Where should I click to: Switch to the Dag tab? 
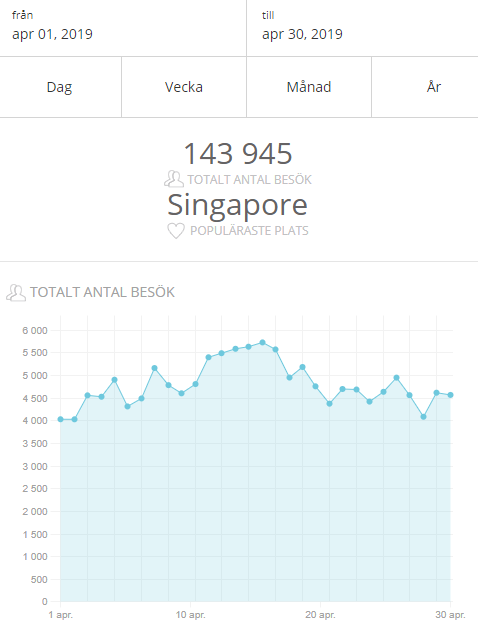point(60,87)
